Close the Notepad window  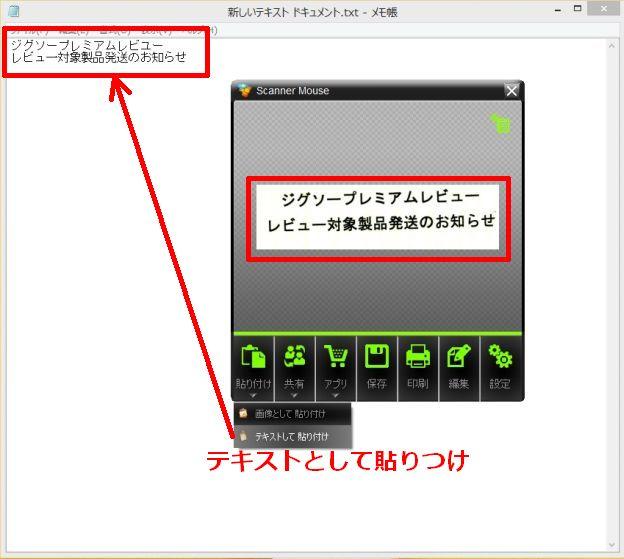[x=604, y=9]
